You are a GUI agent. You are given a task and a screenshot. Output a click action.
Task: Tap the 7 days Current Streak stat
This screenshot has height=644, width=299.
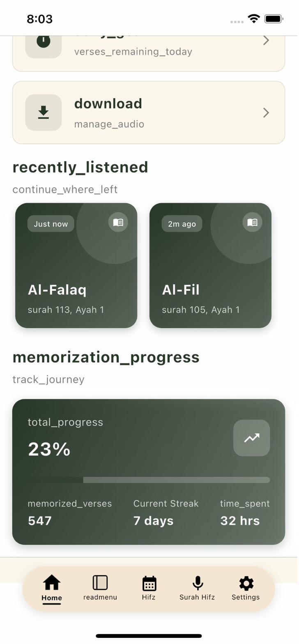pyautogui.click(x=166, y=513)
